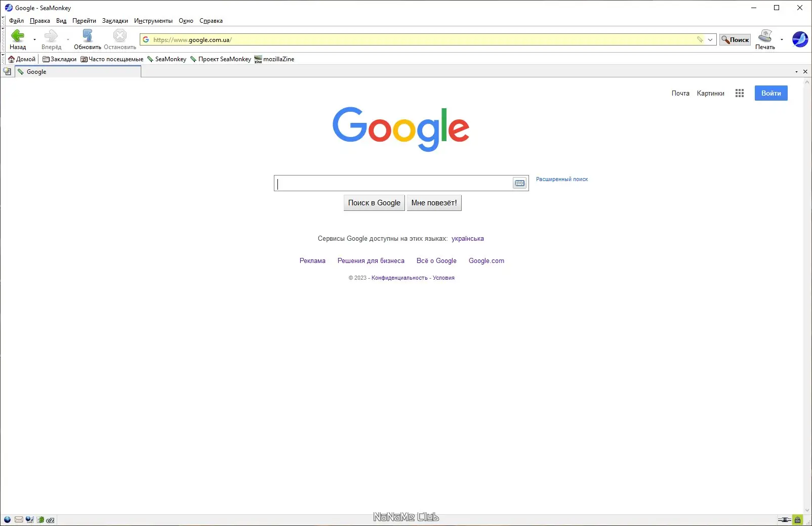Open the Окно menu
Image resolution: width=812 pixels, height=526 pixels.
pos(186,21)
